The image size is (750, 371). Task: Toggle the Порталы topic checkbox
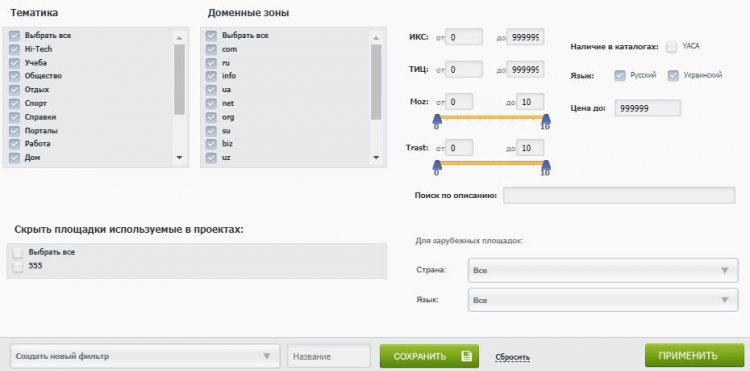tap(14, 131)
